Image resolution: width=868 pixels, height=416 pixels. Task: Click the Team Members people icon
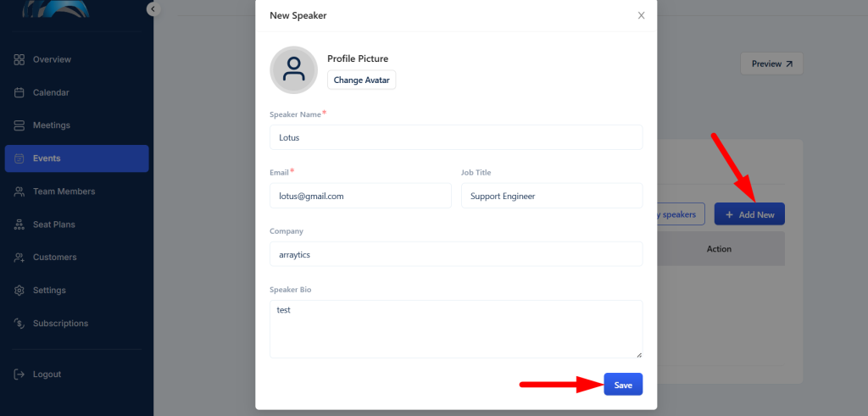tap(19, 191)
